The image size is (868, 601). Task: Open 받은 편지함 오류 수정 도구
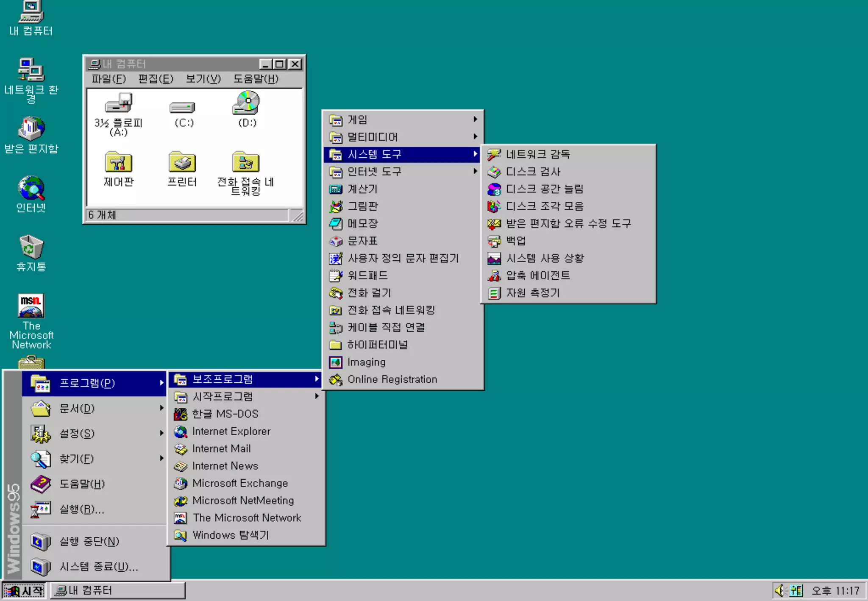pos(568,223)
